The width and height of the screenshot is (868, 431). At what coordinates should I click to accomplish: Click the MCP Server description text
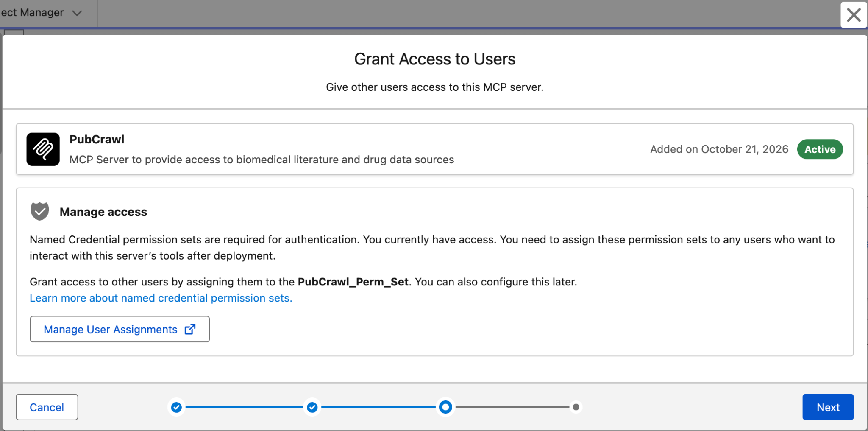[262, 160]
